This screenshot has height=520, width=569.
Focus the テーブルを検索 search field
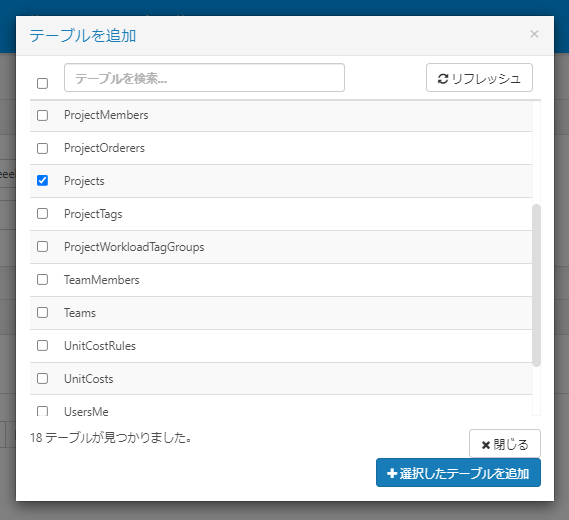[x=204, y=78]
